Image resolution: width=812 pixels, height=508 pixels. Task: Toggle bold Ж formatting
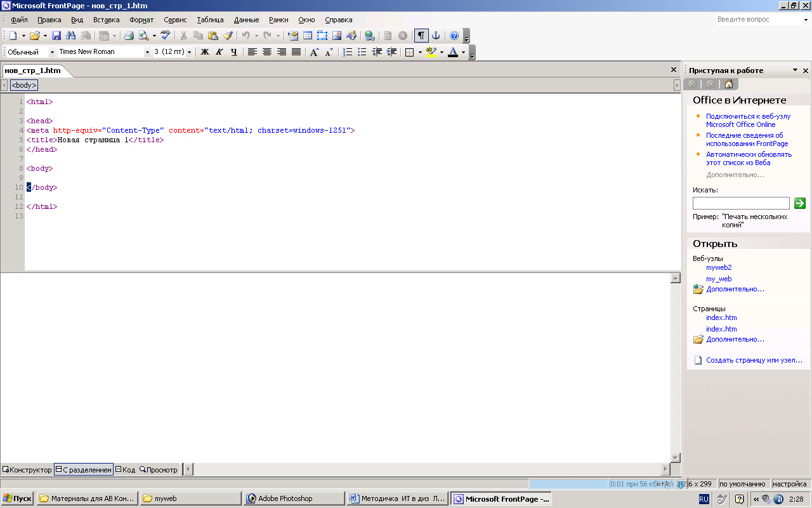pos(205,52)
